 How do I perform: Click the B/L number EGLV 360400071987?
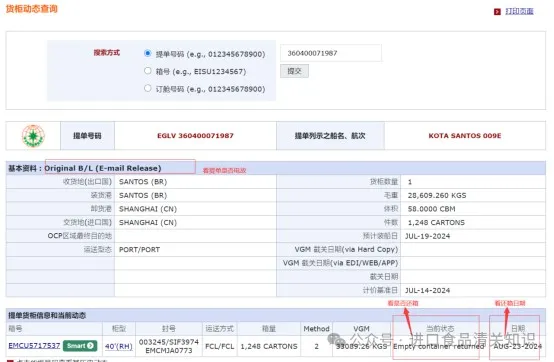pyautogui.click(x=195, y=136)
